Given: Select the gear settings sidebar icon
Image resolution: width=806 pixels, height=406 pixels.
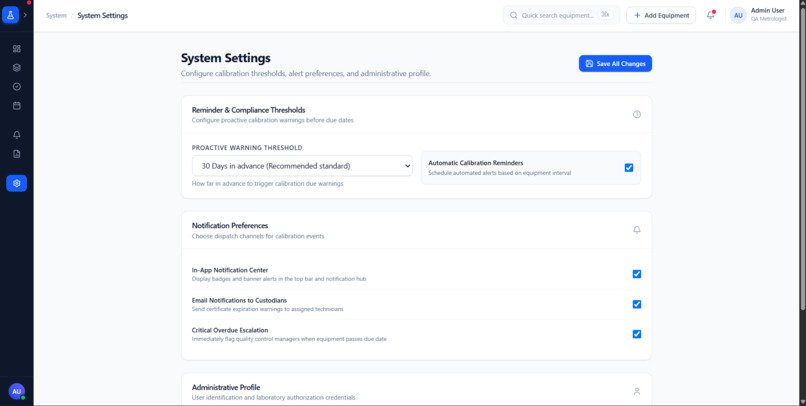Looking at the screenshot, I should [16, 183].
